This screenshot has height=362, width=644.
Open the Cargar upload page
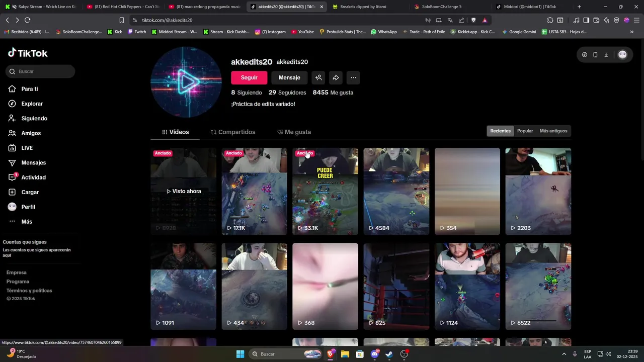click(x=24, y=192)
